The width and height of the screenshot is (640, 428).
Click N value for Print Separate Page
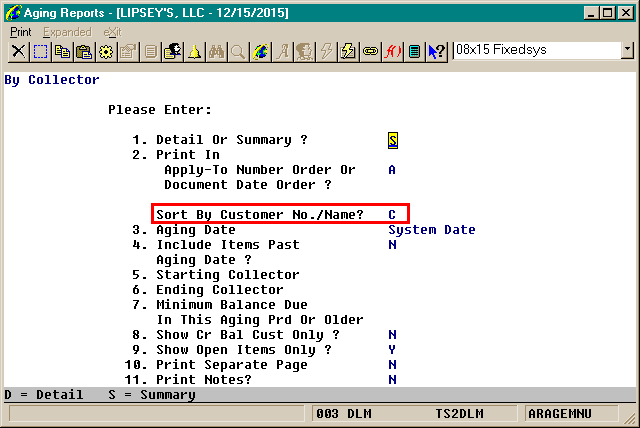pos(392,365)
